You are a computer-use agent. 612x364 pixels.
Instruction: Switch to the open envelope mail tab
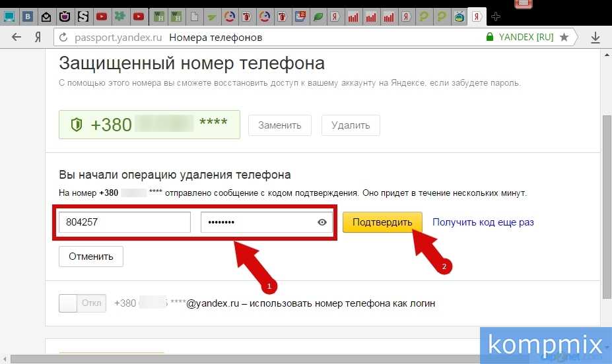click(x=46, y=16)
